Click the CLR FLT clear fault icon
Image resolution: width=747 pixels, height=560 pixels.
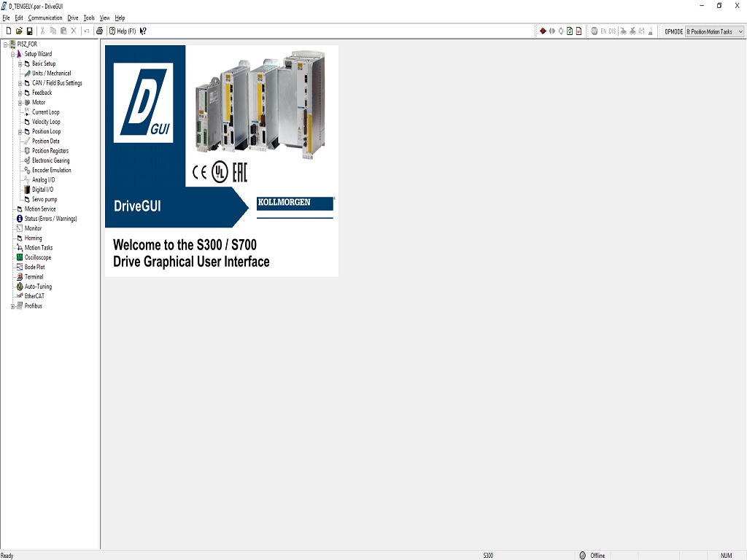642,31
